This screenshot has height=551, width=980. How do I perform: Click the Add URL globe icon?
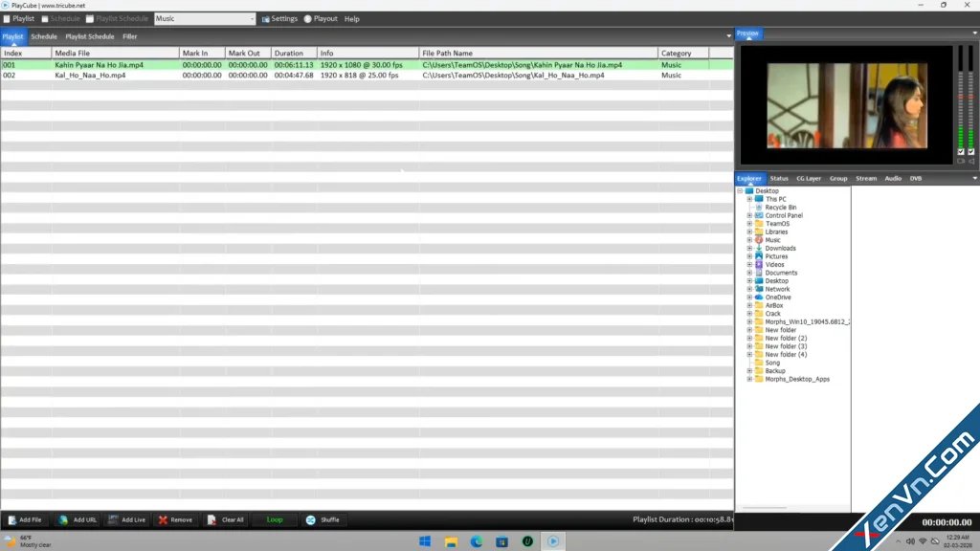(x=63, y=519)
